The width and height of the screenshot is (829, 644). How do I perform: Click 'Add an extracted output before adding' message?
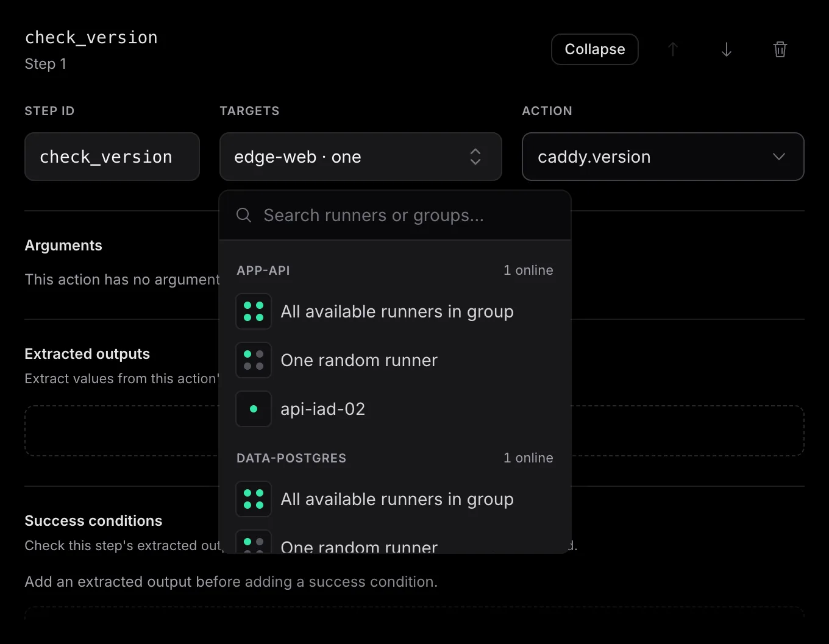[231, 582]
